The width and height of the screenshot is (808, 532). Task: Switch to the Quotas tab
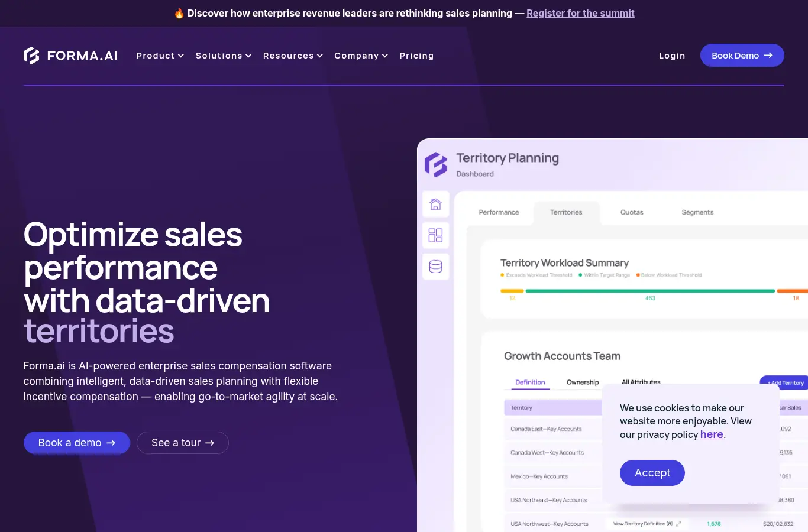[x=632, y=212]
